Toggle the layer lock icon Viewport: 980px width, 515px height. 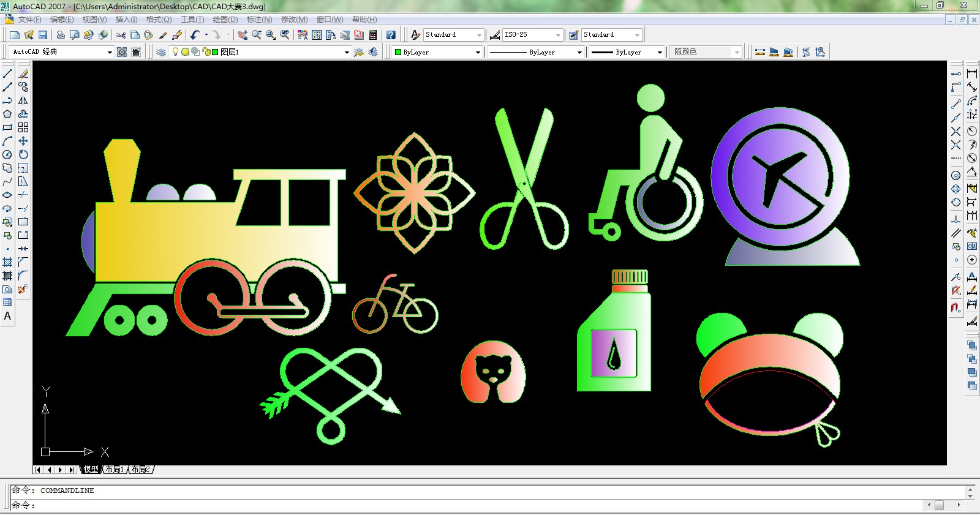pyautogui.click(x=206, y=52)
